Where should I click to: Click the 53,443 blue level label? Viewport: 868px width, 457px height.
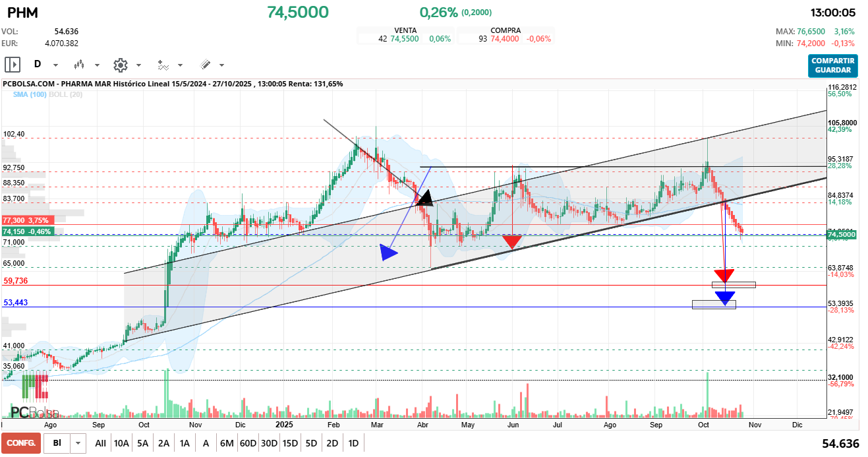pyautogui.click(x=16, y=303)
